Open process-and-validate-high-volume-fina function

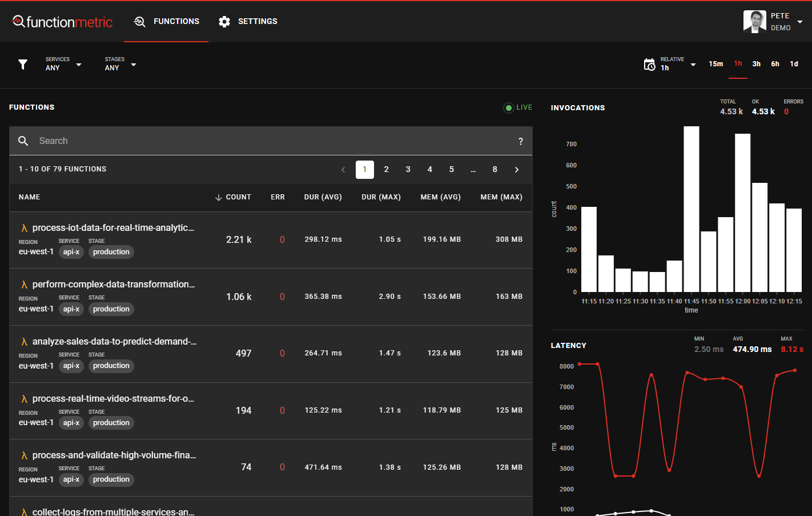(114, 455)
